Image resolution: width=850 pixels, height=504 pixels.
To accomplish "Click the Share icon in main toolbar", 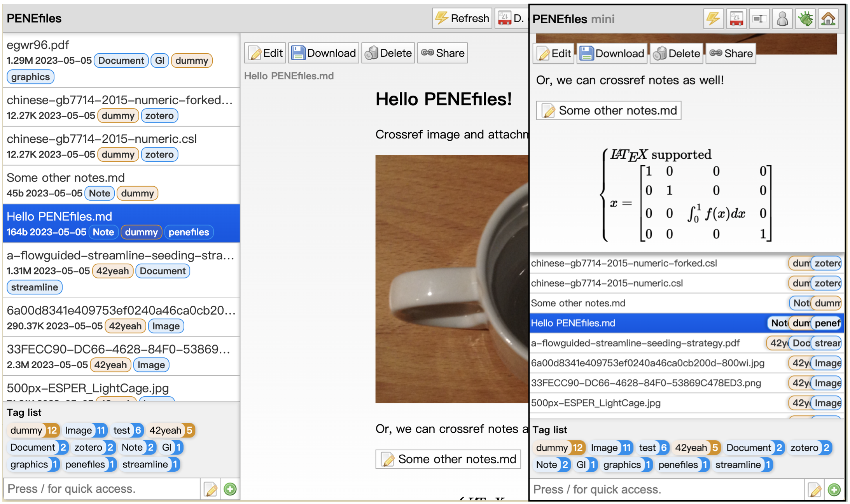I will tap(443, 53).
